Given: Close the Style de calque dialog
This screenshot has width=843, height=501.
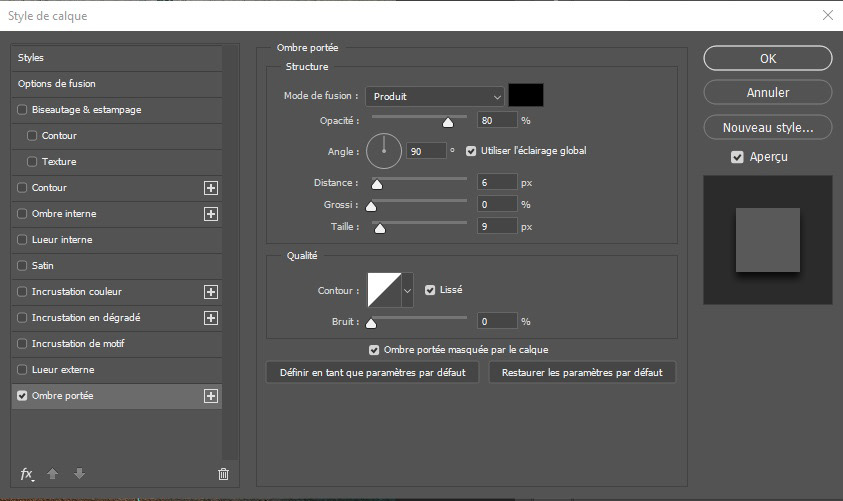Looking at the screenshot, I should tap(828, 15).
